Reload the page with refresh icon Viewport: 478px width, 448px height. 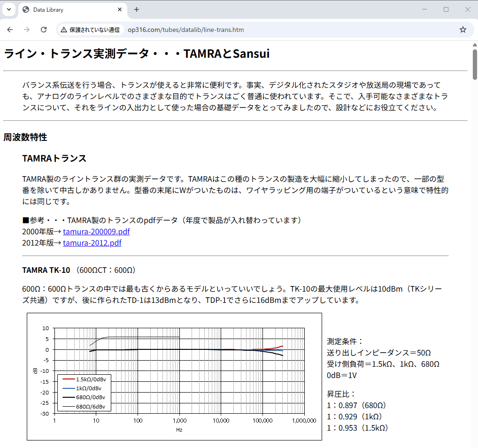[44, 30]
